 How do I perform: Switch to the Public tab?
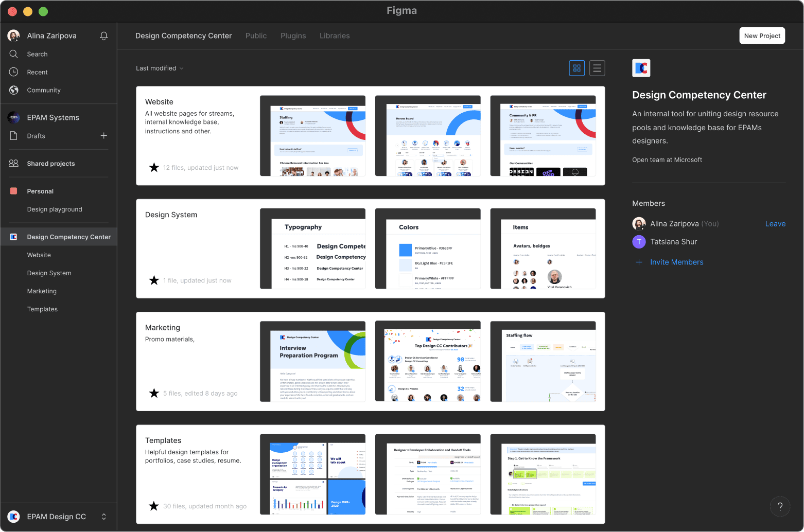[256, 36]
